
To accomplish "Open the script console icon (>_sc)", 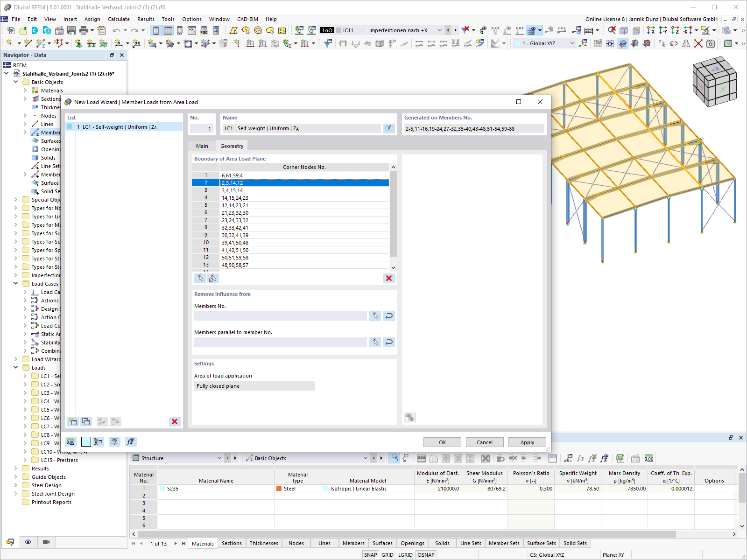I will pyautogui.click(x=204, y=30).
